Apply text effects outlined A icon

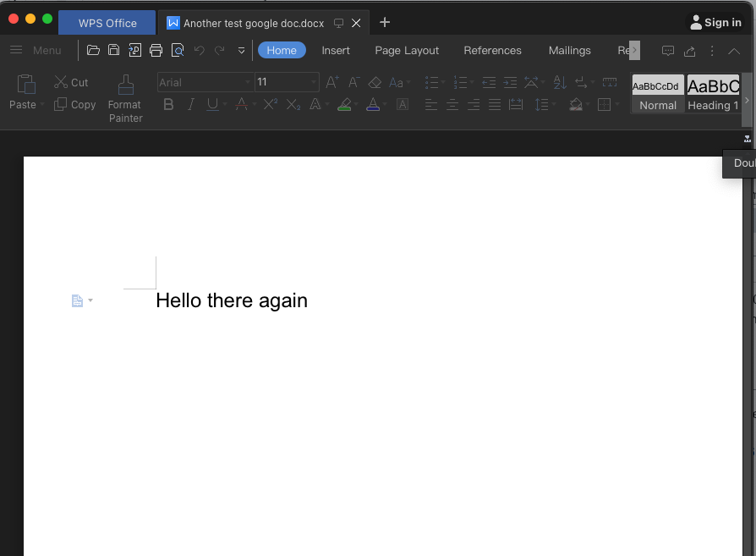click(315, 104)
